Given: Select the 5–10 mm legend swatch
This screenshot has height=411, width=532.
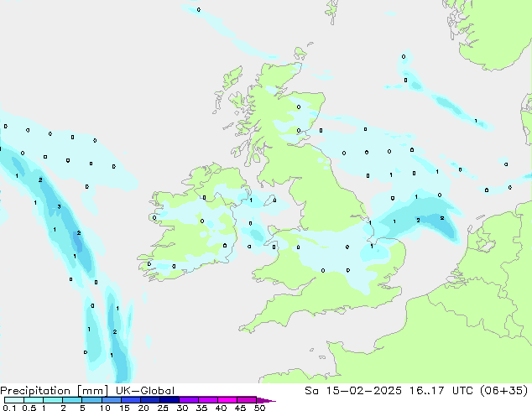Looking at the screenshot, I should 91,400.
